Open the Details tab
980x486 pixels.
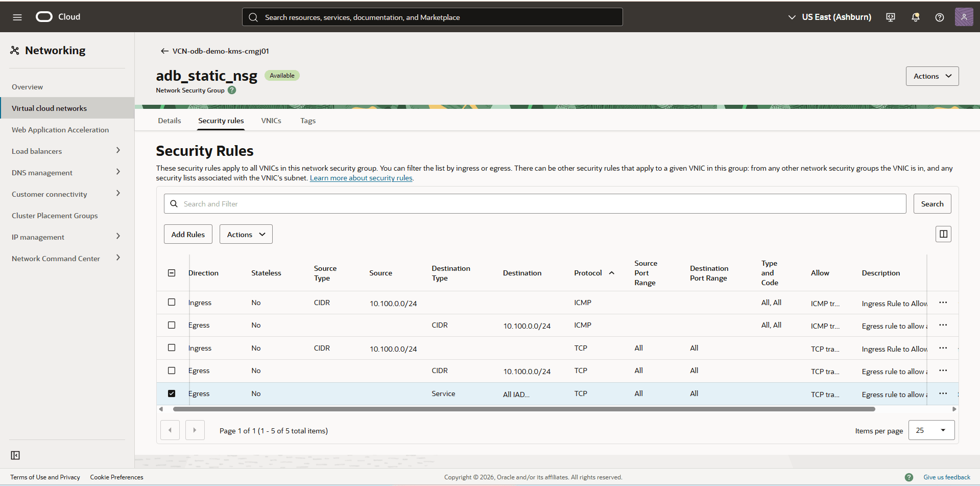tap(169, 121)
